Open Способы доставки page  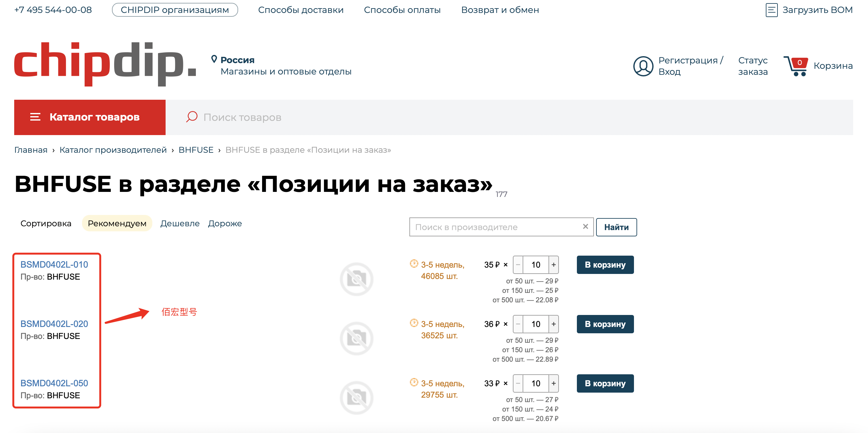[301, 10]
